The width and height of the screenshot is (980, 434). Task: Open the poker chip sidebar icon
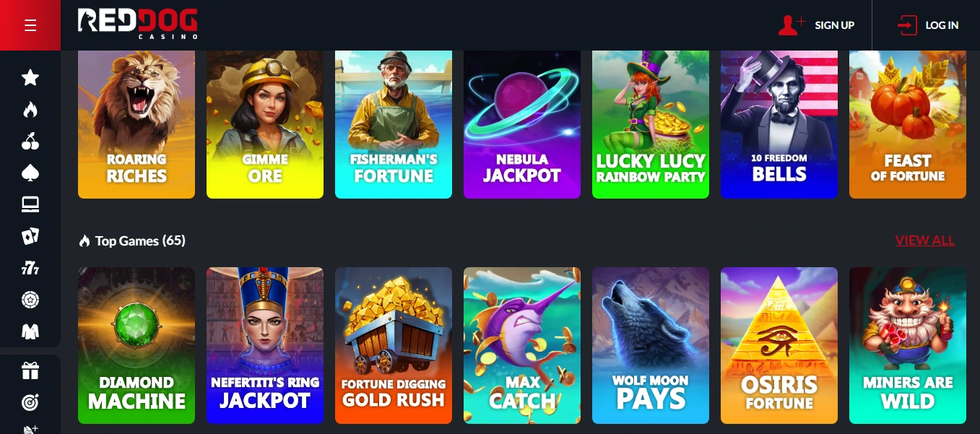(x=30, y=300)
